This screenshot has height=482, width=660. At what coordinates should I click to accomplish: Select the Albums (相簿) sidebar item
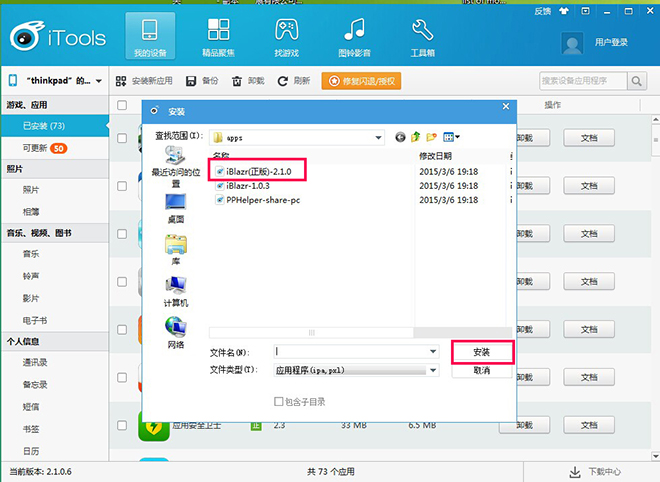click(55, 212)
